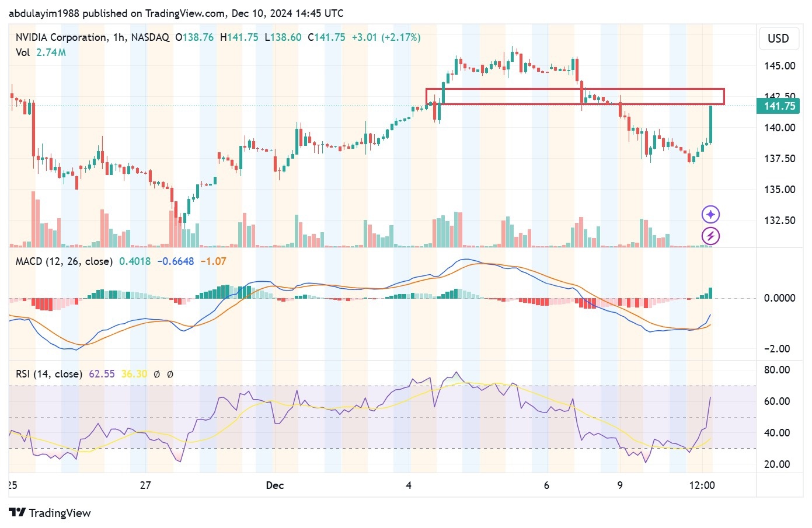Click the 9 date label on time axis

(620, 485)
